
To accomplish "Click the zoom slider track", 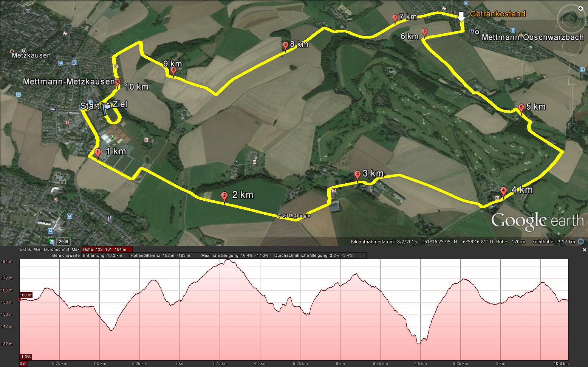I will click(x=572, y=104).
